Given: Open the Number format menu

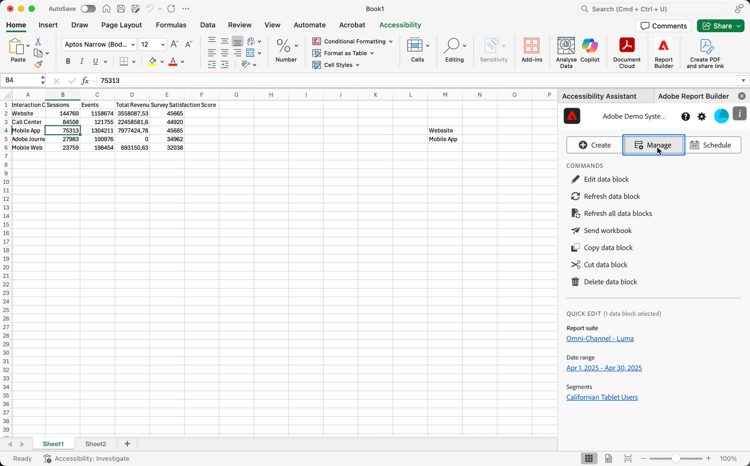Looking at the screenshot, I should pos(286,50).
